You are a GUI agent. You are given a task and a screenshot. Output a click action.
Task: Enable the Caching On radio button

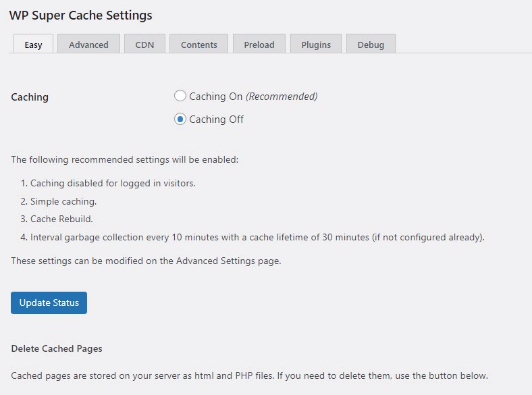click(x=180, y=96)
